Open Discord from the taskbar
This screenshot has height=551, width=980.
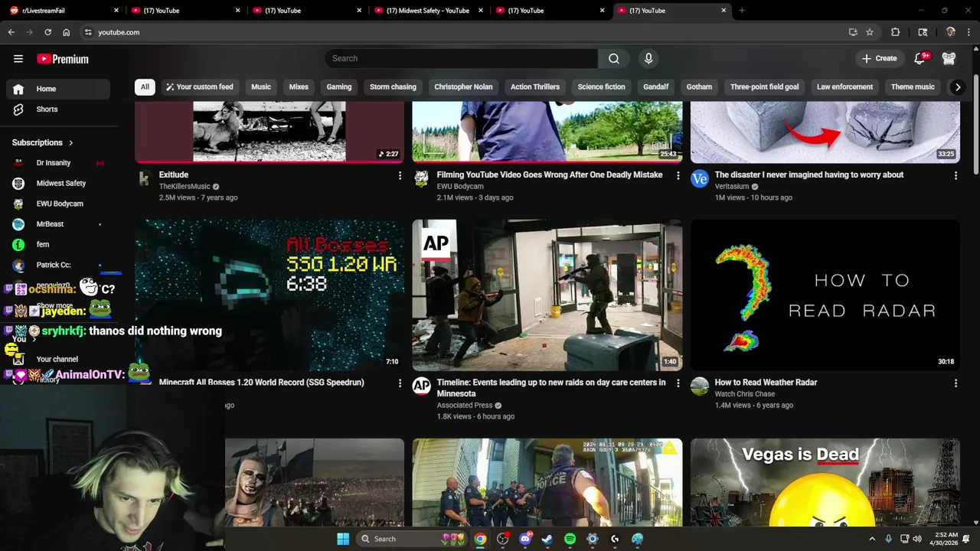(525, 539)
